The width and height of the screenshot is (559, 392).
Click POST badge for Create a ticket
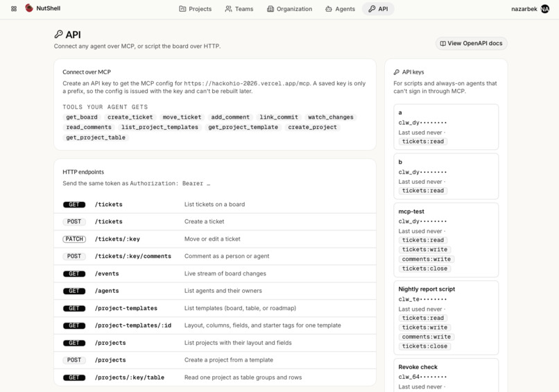click(74, 221)
